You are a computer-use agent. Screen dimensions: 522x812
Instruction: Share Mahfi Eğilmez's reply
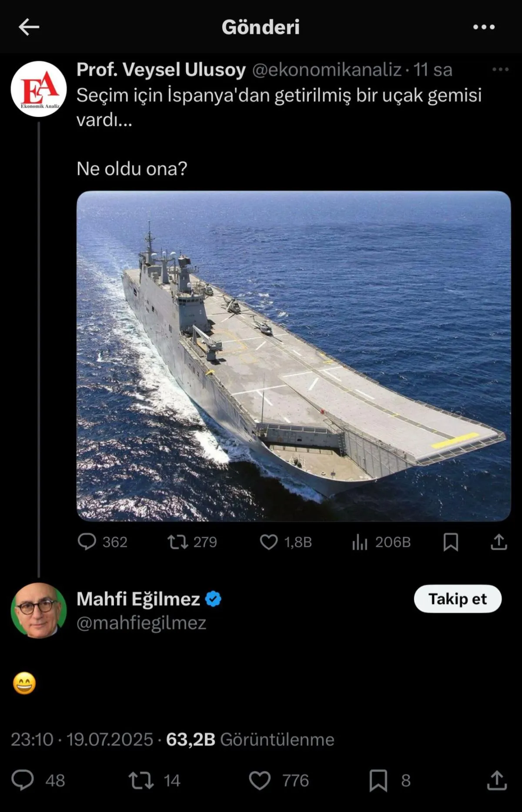tap(497, 780)
